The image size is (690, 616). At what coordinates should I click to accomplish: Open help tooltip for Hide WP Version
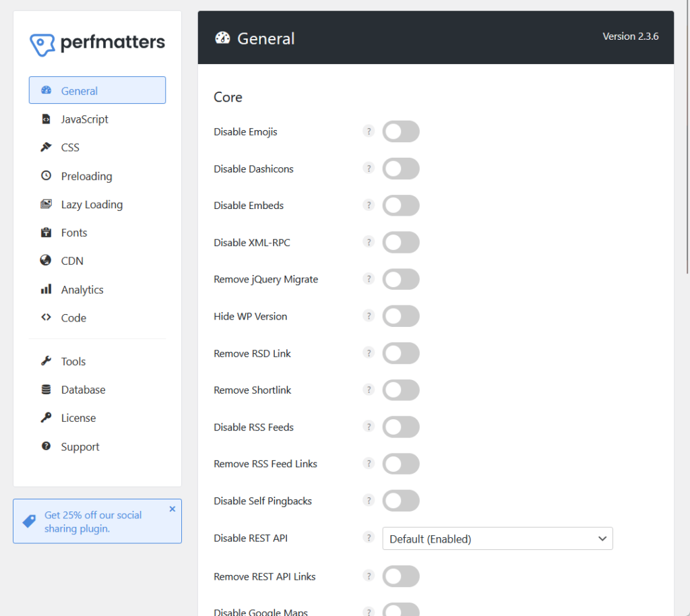369,316
